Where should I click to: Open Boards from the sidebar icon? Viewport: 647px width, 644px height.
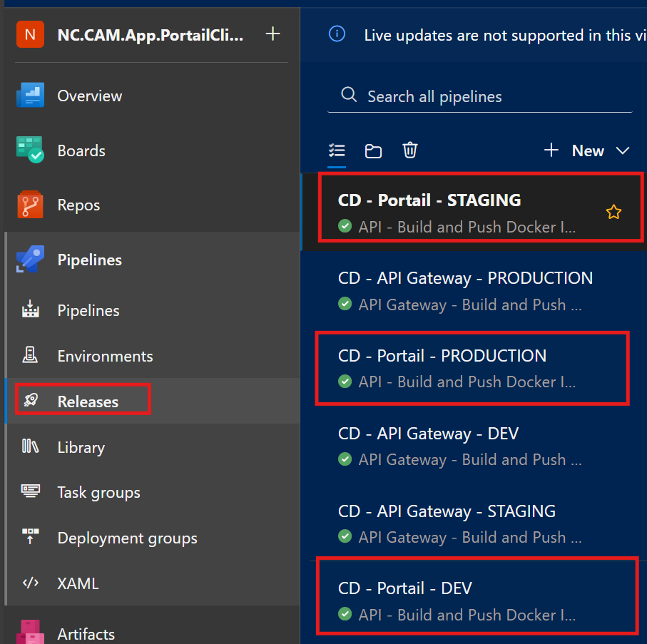point(31,150)
